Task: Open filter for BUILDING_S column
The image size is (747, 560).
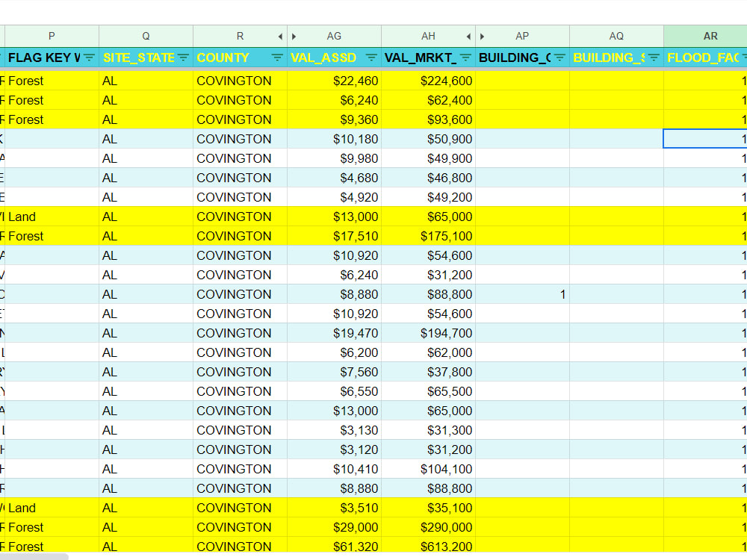Action: tap(654, 57)
